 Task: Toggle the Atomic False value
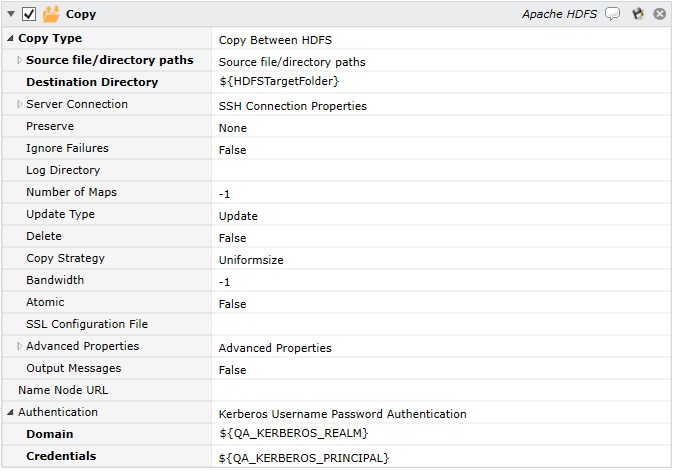click(x=440, y=304)
